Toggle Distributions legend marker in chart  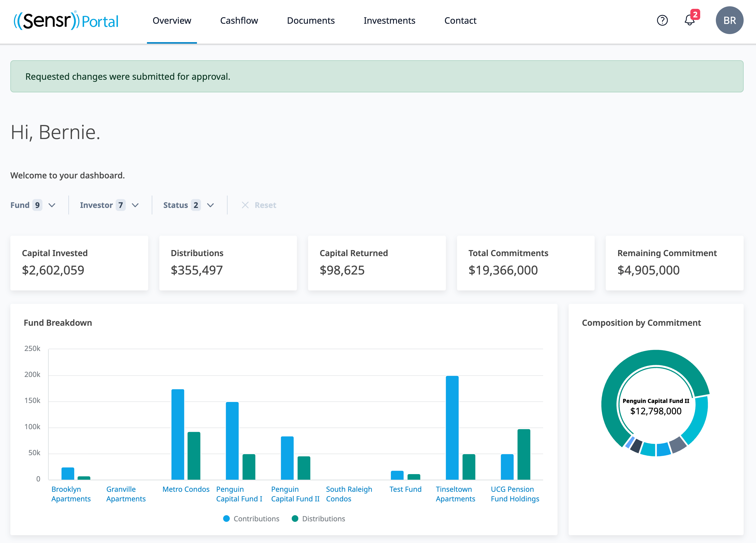point(295,518)
